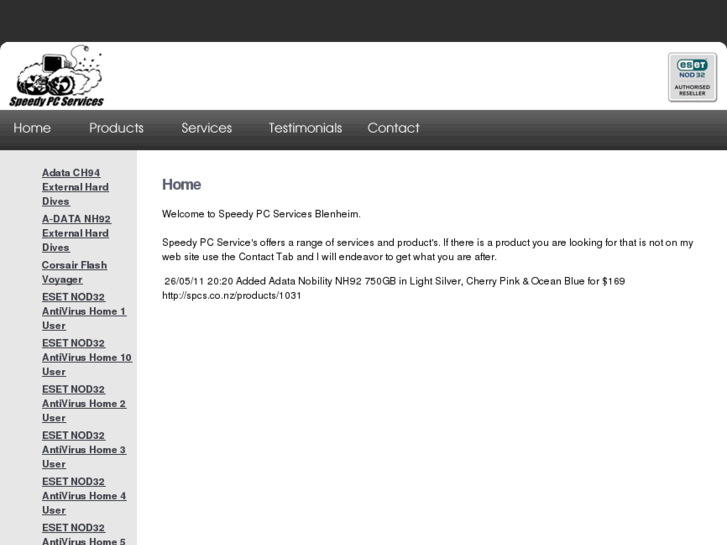Image resolution: width=727 pixels, height=545 pixels.
Task: Open the Contact menu item
Action: click(393, 128)
